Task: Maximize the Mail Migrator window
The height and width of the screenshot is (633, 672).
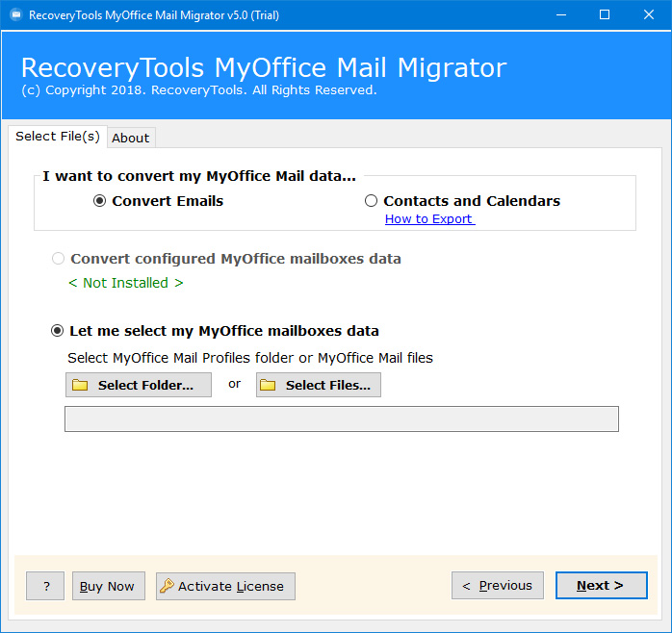Action: click(605, 15)
